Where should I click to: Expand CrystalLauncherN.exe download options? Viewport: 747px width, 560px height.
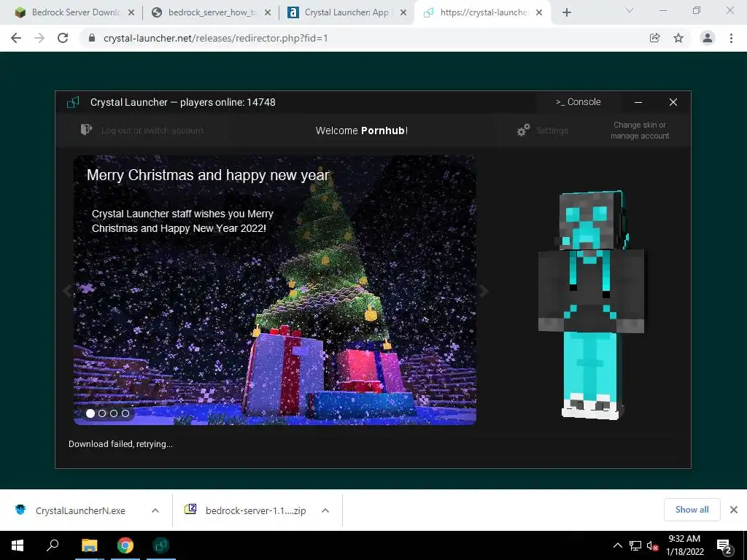[x=155, y=510]
